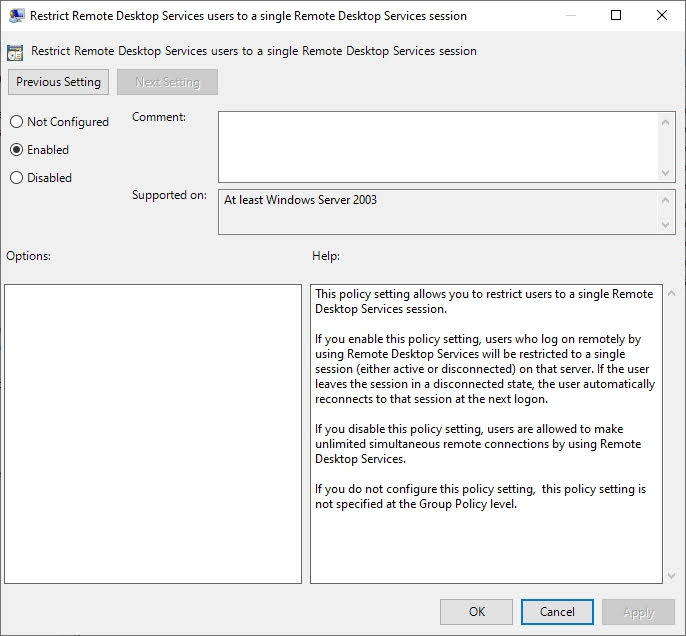Click the policy name heading text
Image resolution: width=686 pixels, height=636 pixels.
pyautogui.click(x=254, y=51)
